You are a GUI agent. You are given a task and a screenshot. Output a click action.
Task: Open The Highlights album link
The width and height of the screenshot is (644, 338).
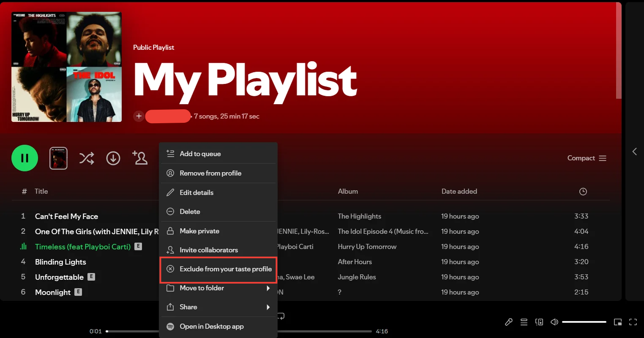[x=359, y=216]
